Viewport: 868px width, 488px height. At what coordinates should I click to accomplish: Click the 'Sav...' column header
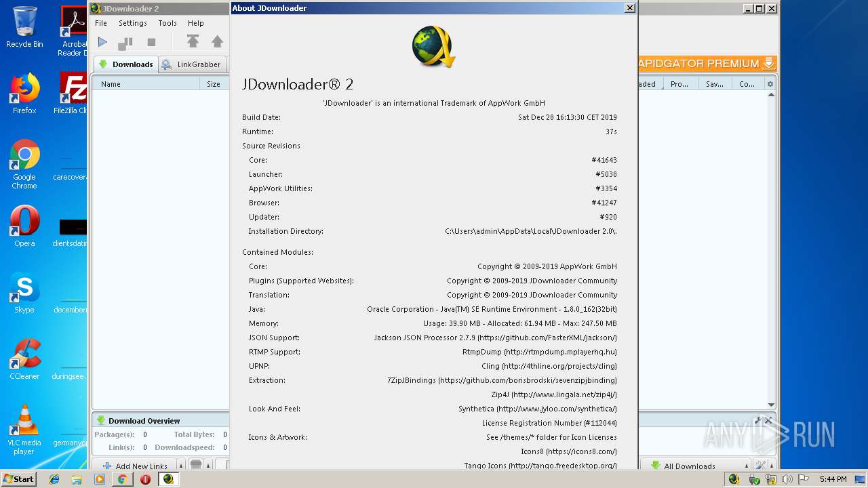coord(715,84)
